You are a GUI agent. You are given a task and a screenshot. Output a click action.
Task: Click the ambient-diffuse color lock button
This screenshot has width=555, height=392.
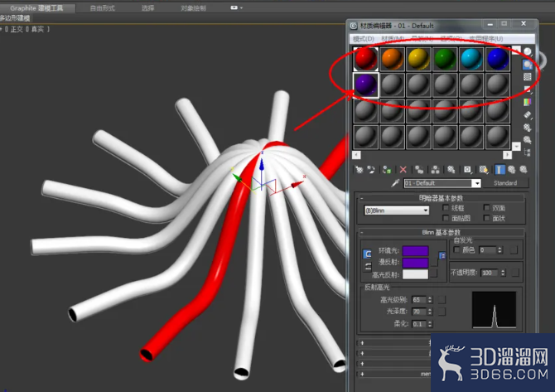368,254
